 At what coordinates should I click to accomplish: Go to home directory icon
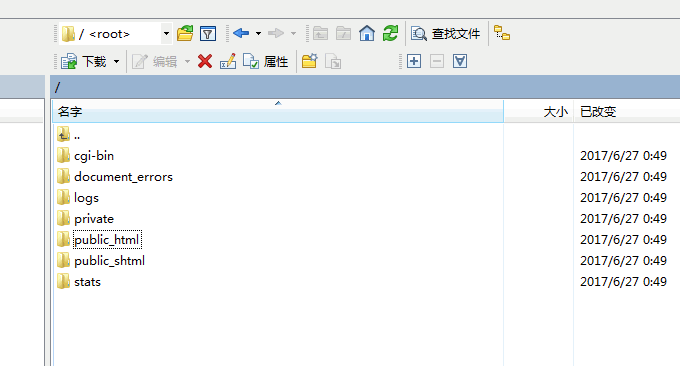(367, 33)
